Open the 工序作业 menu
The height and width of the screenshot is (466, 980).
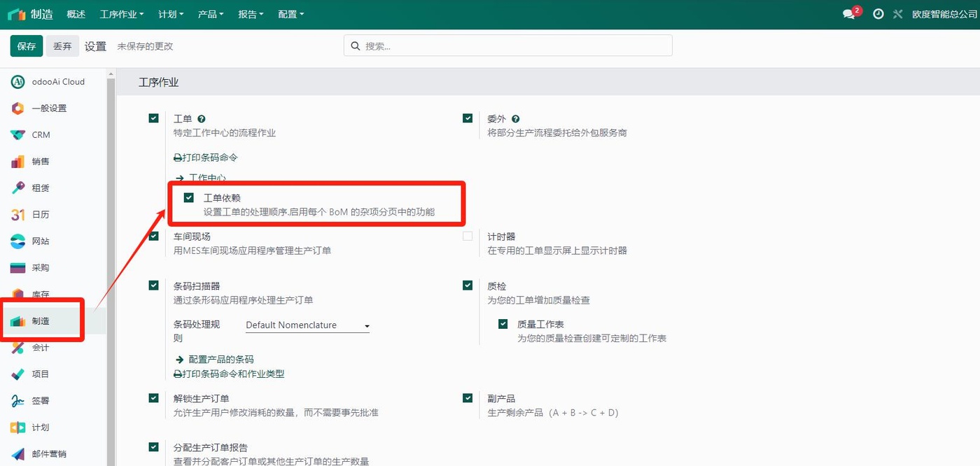[x=121, y=14]
